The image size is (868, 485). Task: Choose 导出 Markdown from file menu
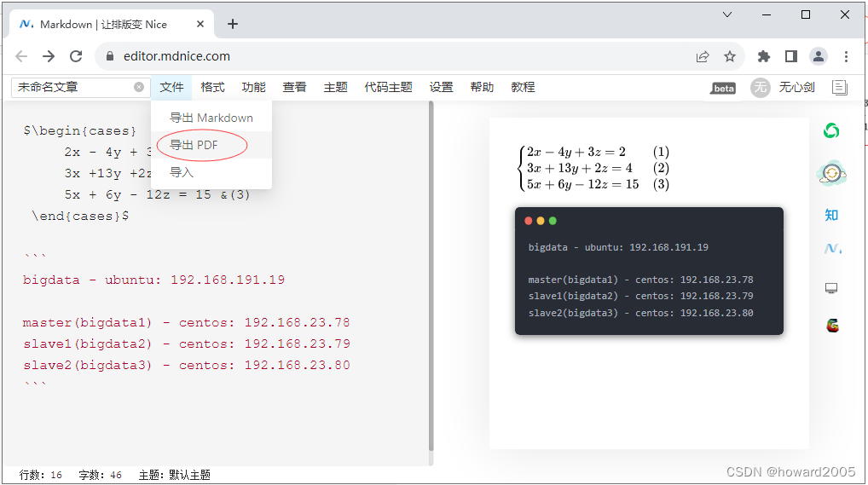point(211,118)
